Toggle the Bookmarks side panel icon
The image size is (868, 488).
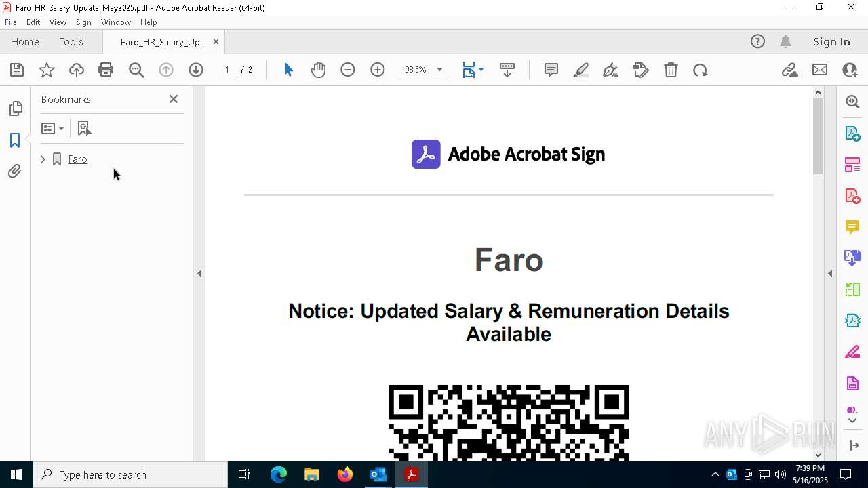pos(15,140)
